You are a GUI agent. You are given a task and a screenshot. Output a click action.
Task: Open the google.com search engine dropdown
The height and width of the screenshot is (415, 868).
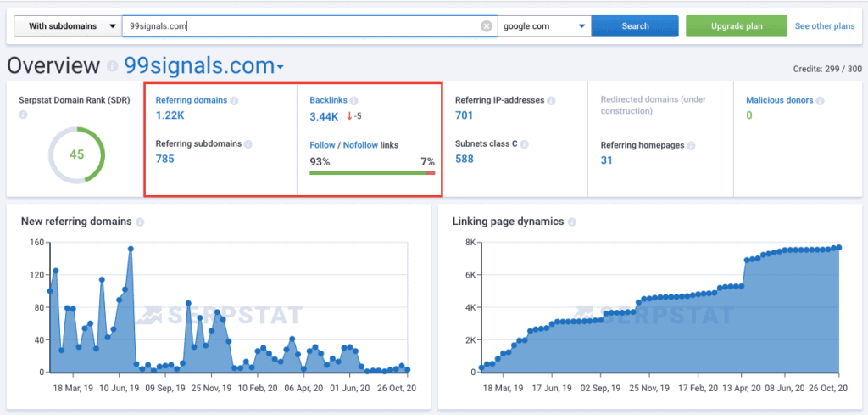tap(544, 26)
